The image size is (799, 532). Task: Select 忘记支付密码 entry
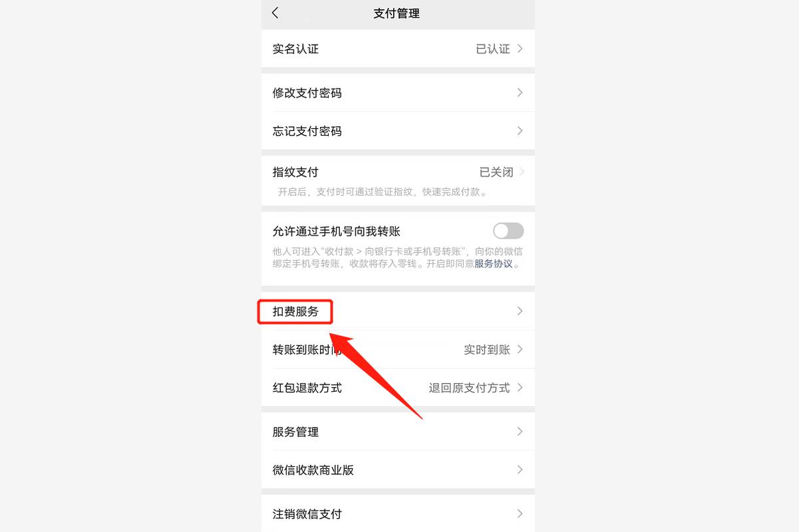398,131
